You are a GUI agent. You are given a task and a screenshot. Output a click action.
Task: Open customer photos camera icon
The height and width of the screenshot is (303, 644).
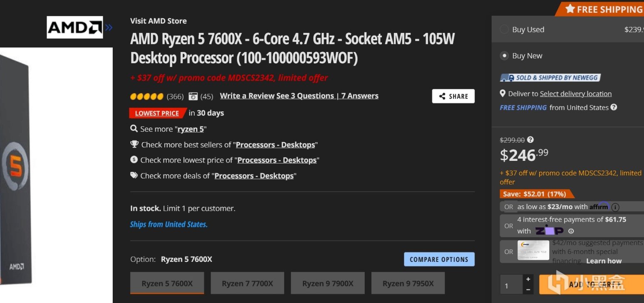pos(193,96)
